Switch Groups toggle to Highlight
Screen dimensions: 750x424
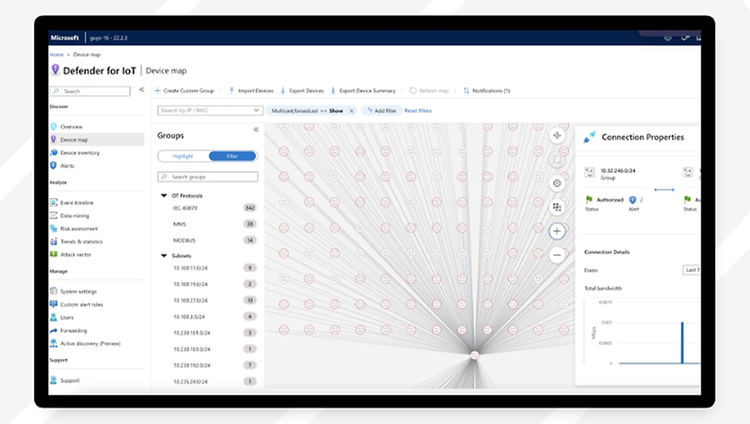point(183,156)
